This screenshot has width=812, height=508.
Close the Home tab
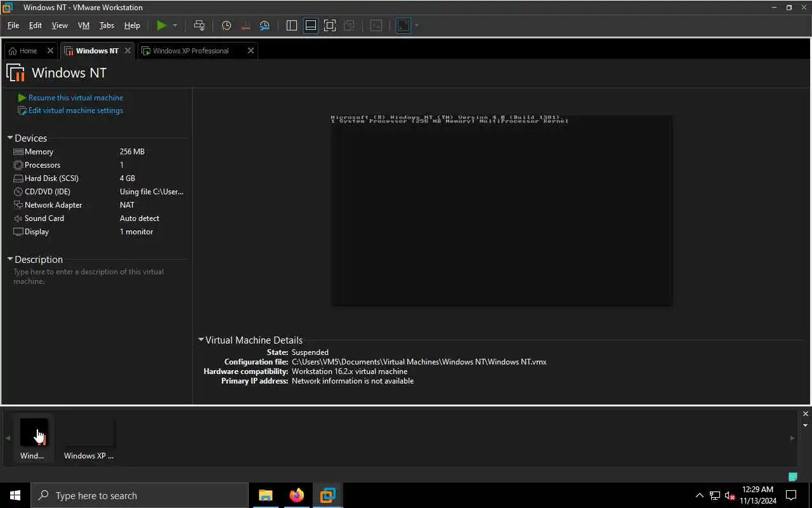pos(50,51)
